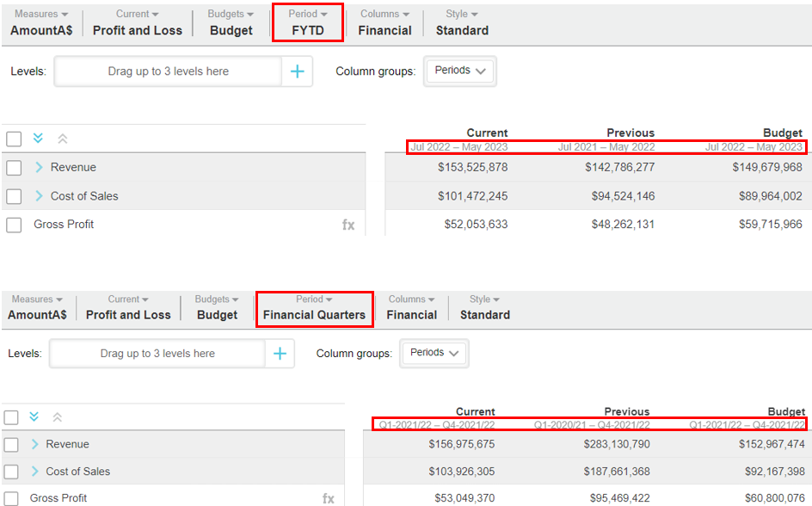Tick the Gross Profit checkbox in bottom table
The height and width of the screenshot is (506, 812).
(11, 498)
